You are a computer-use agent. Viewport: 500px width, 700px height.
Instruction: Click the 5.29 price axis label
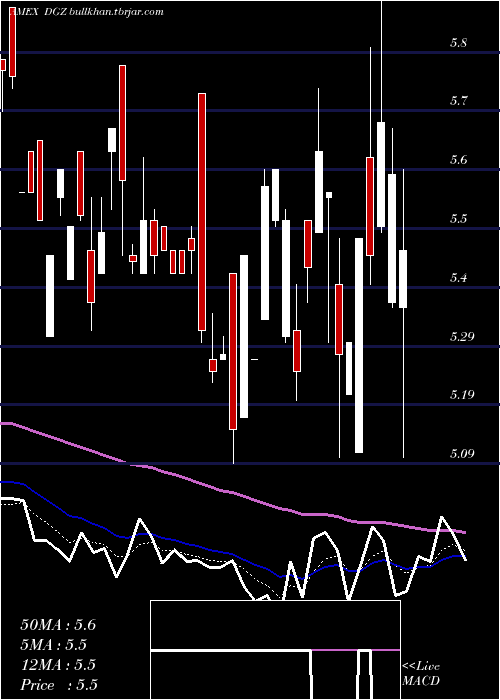click(x=462, y=337)
